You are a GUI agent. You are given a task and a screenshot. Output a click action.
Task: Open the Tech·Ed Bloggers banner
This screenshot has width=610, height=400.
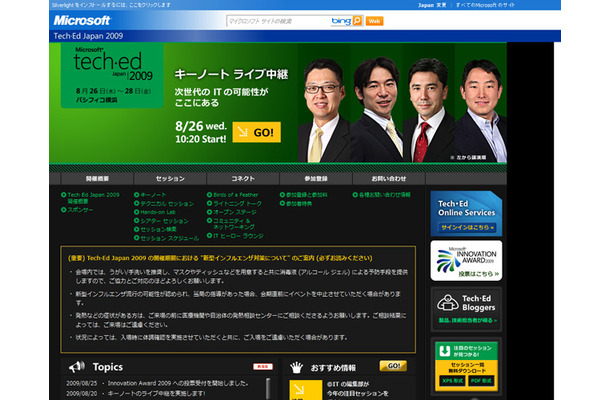click(466, 309)
